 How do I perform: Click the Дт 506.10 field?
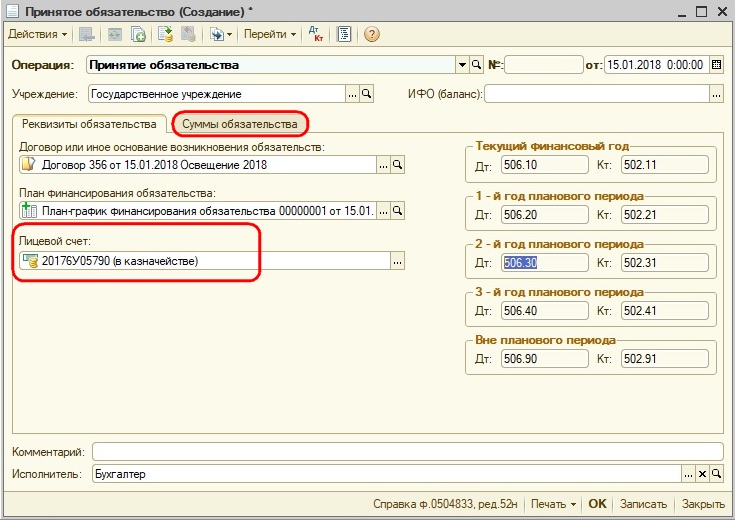coord(545,165)
